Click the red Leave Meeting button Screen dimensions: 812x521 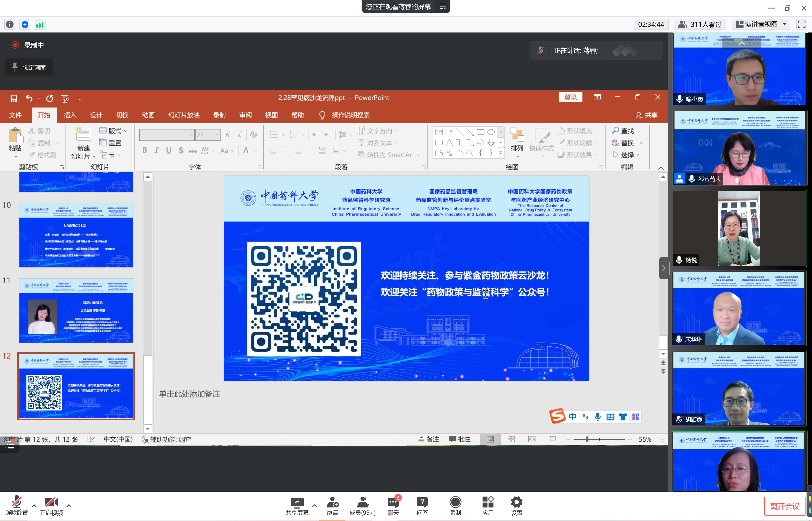(785, 506)
